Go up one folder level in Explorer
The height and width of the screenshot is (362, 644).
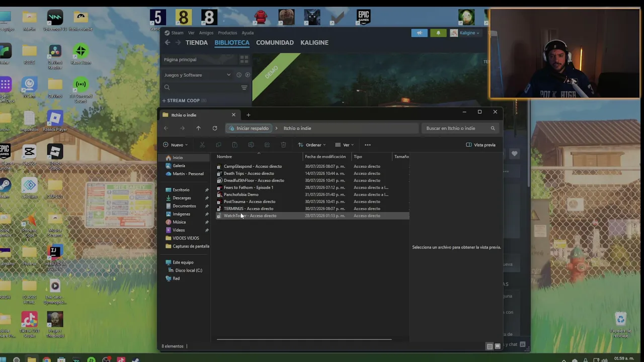(198, 128)
